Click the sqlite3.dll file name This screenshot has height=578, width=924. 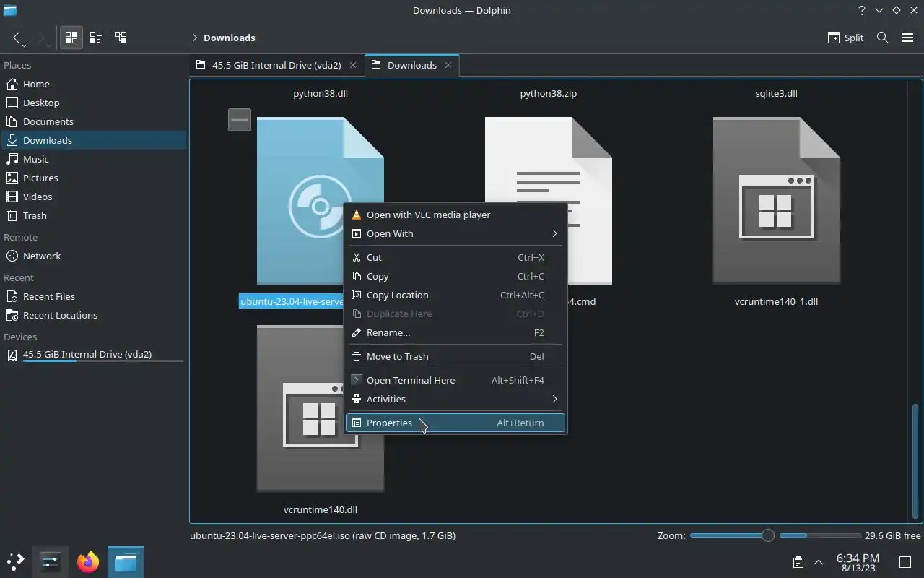coord(776,93)
